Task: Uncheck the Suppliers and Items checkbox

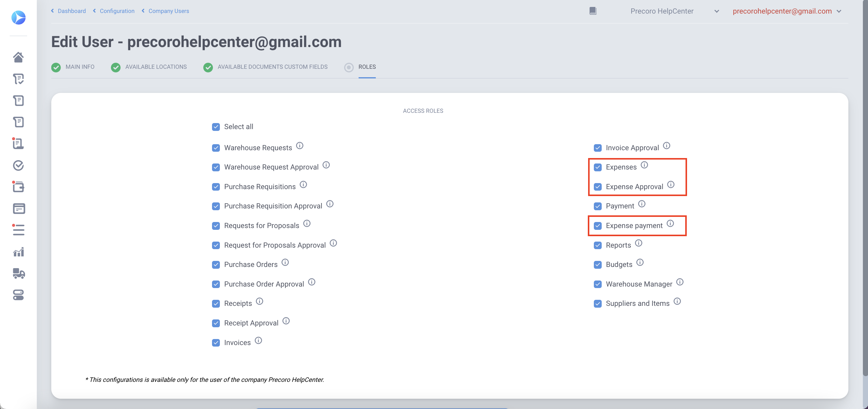Action: [598, 303]
